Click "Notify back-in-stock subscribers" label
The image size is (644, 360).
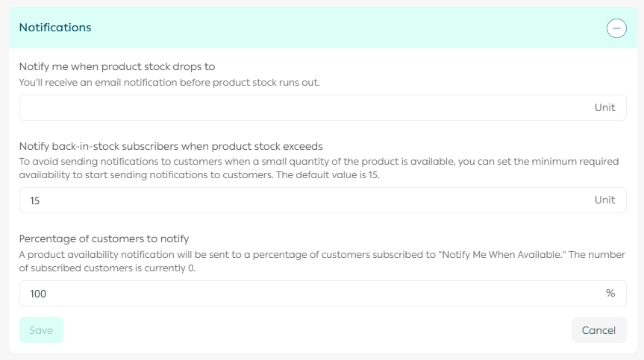pyautogui.click(x=171, y=146)
